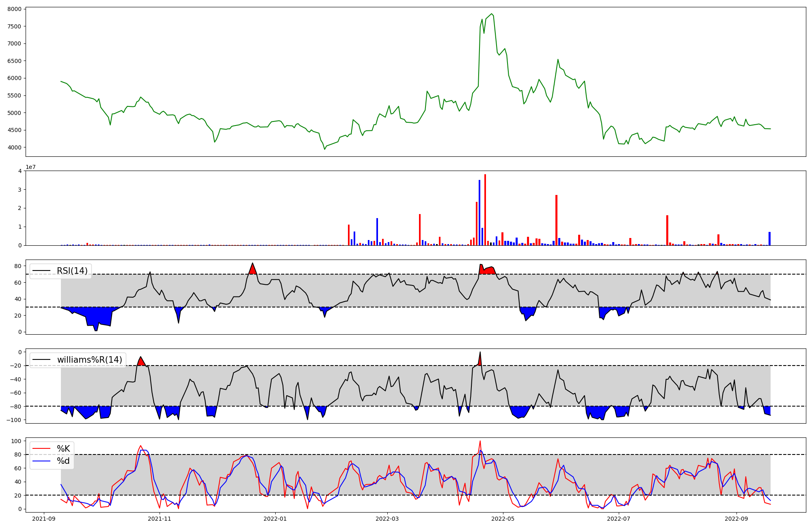812x528 pixels.
Task: Click the %d legend text
Action: [x=63, y=461]
